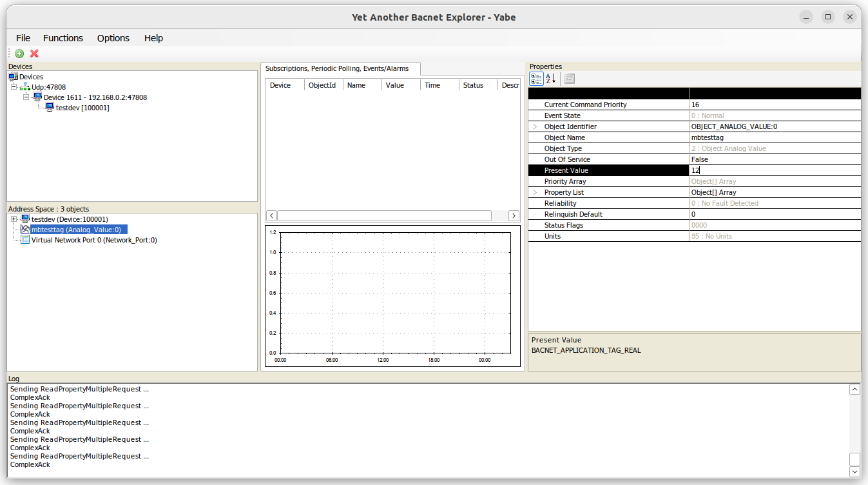
Task: Click the red X remove device icon
Action: click(34, 54)
